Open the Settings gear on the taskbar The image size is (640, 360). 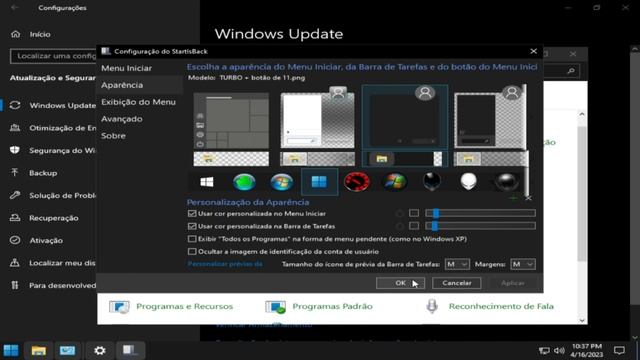coord(100,350)
